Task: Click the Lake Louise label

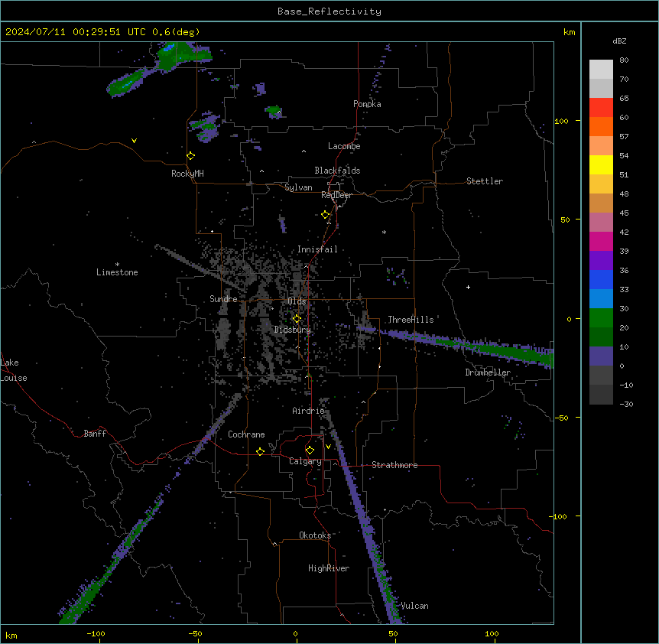Action: (x=14, y=370)
